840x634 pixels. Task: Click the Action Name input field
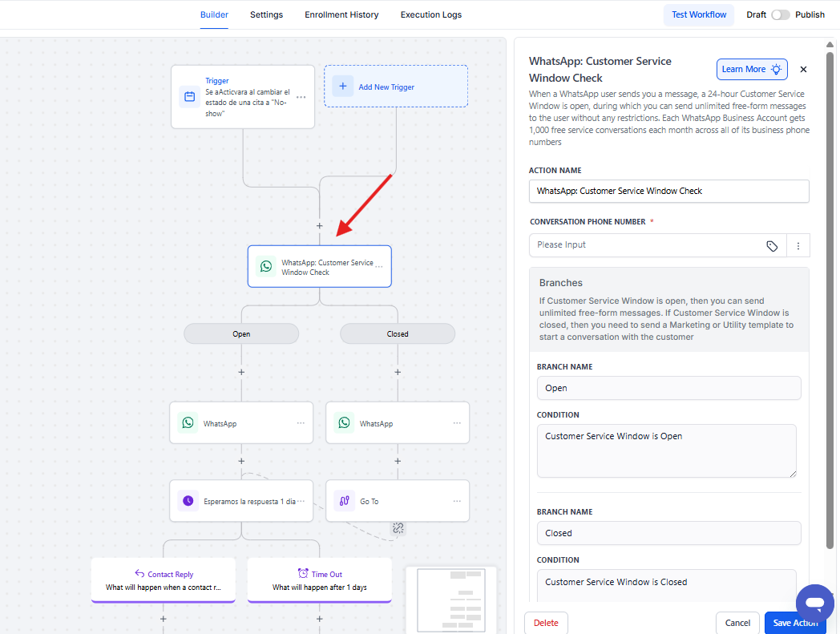pyautogui.click(x=668, y=191)
